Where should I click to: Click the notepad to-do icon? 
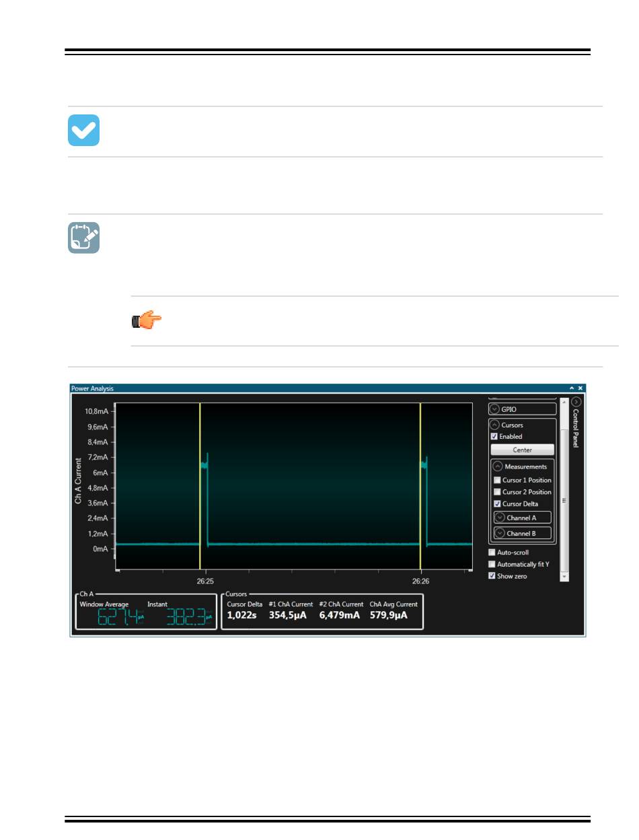click(83, 238)
